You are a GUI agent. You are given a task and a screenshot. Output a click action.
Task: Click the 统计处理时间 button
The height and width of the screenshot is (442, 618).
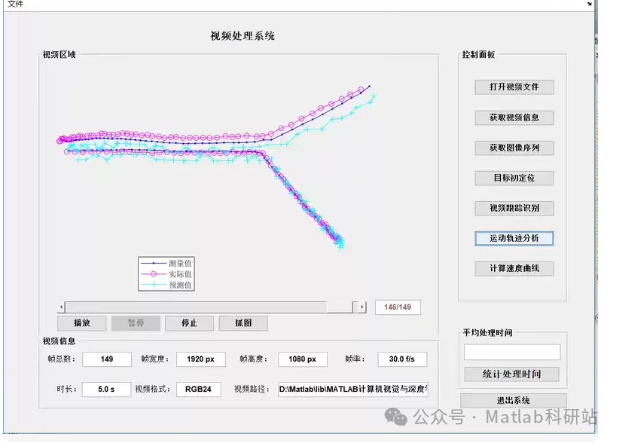(x=512, y=374)
